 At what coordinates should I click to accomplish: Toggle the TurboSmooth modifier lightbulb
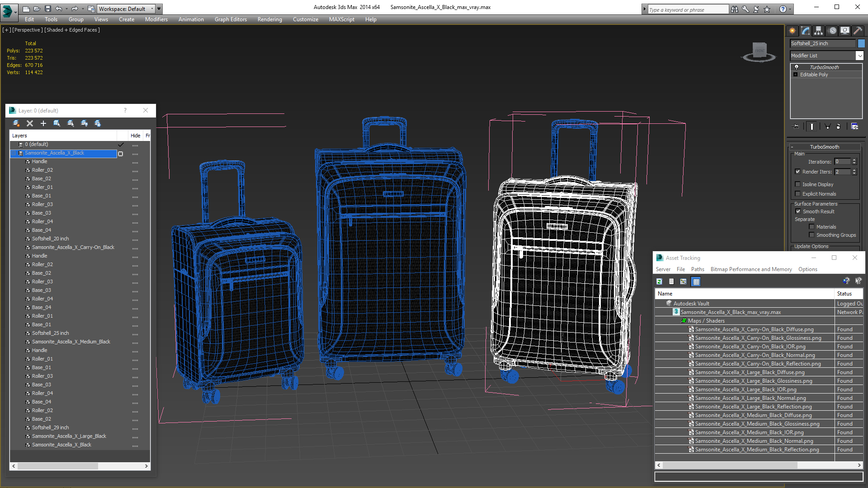pyautogui.click(x=797, y=67)
